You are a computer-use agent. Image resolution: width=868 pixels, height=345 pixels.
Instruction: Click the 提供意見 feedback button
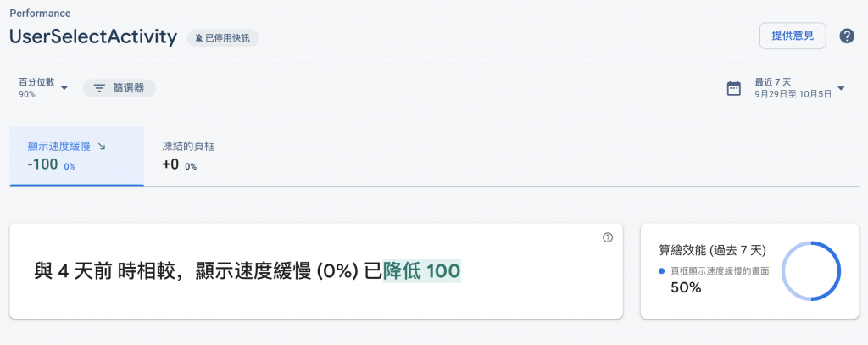coord(793,36)
